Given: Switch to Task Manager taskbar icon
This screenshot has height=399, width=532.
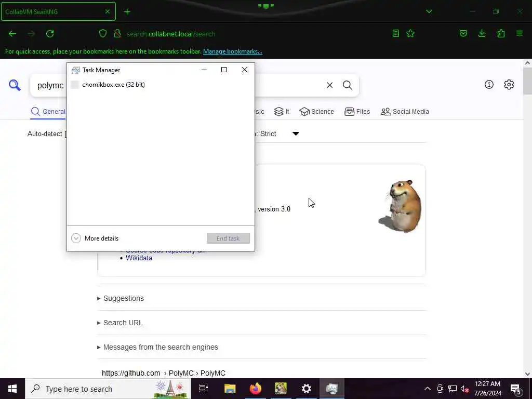Looking at the screenshot, I should point(331,389).
